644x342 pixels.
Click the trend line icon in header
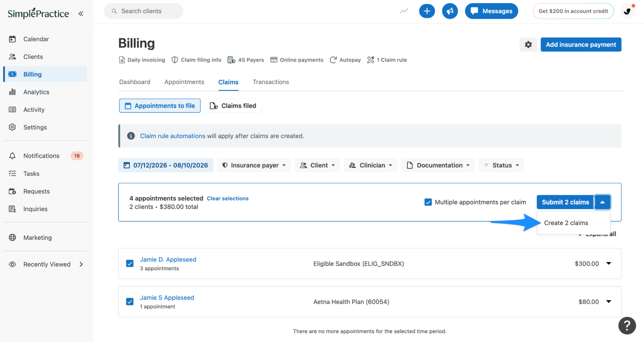click(404, 11)
